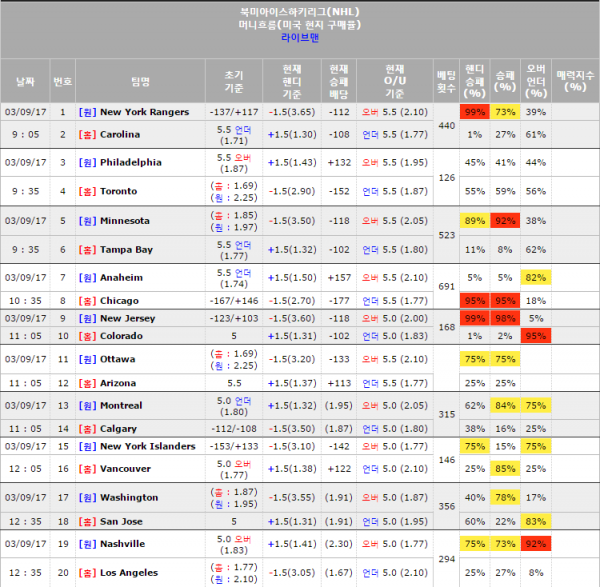Viewport: 600px width, 587px height.
Task: Select the Vancouver team name
Action: pos(125,469)
